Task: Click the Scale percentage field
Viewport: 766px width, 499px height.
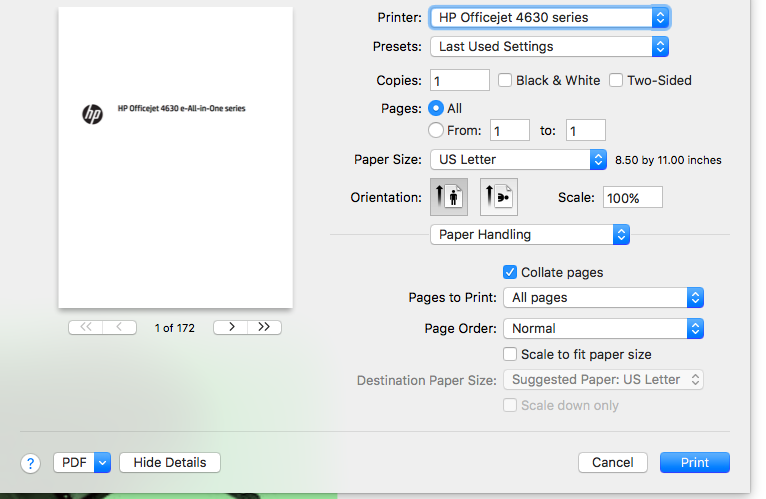Action: [x=633, y=197]
